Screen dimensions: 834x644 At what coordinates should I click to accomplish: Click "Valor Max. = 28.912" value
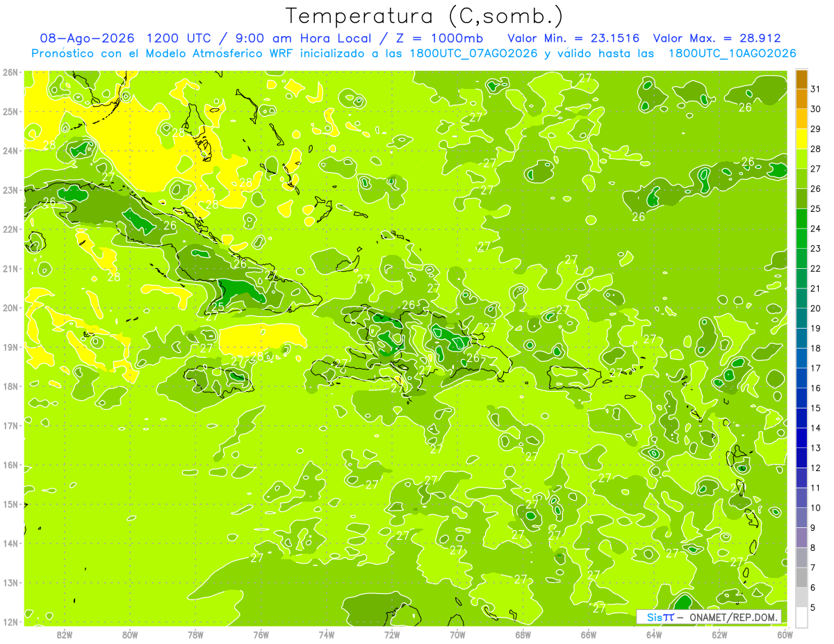pyautogui.click(x=717, y=39)
